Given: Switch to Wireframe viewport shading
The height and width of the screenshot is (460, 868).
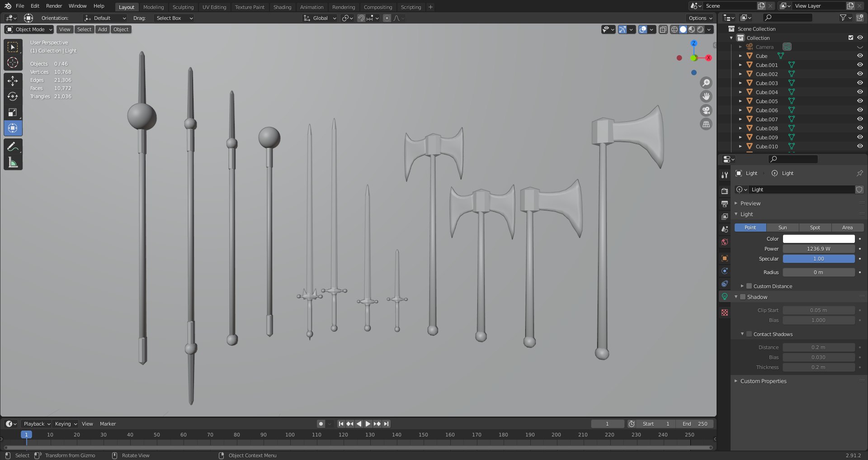Looking at the screenshot, I should tap(675, 29).
